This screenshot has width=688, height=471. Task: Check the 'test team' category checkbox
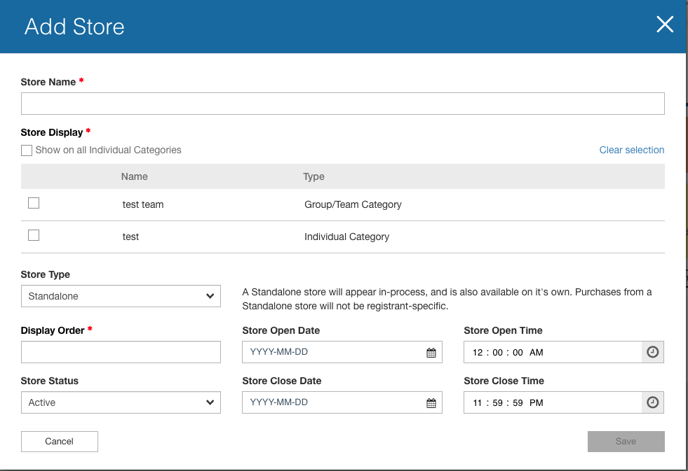[34, 203]
